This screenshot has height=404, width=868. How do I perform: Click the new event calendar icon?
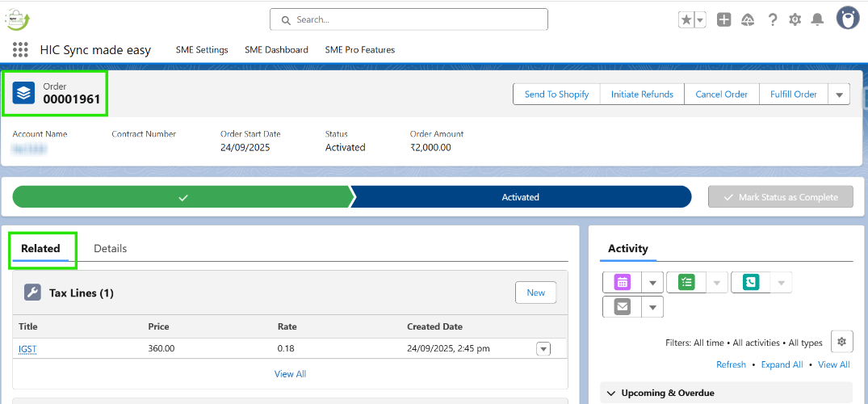(623, 282)
